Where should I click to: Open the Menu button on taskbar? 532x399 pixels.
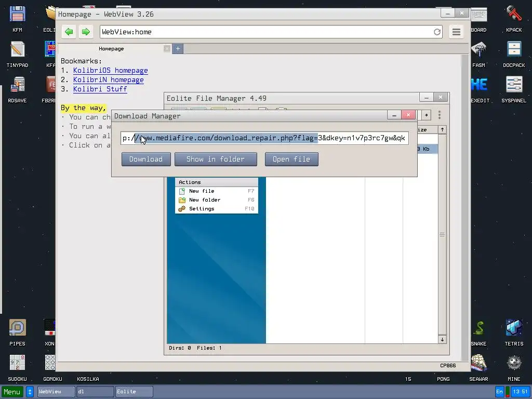point(12,392)
